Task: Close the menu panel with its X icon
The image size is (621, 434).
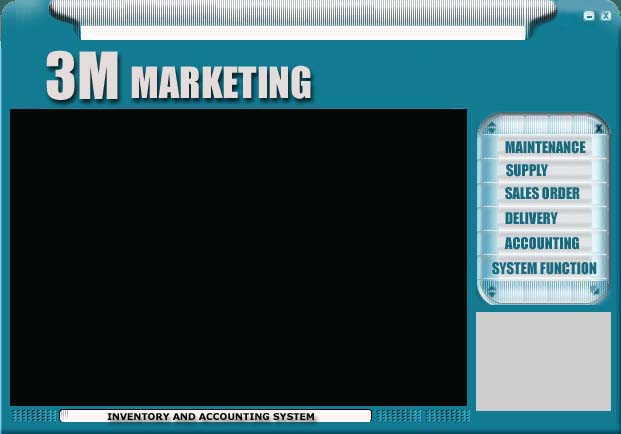Action: tap(599, 128)
